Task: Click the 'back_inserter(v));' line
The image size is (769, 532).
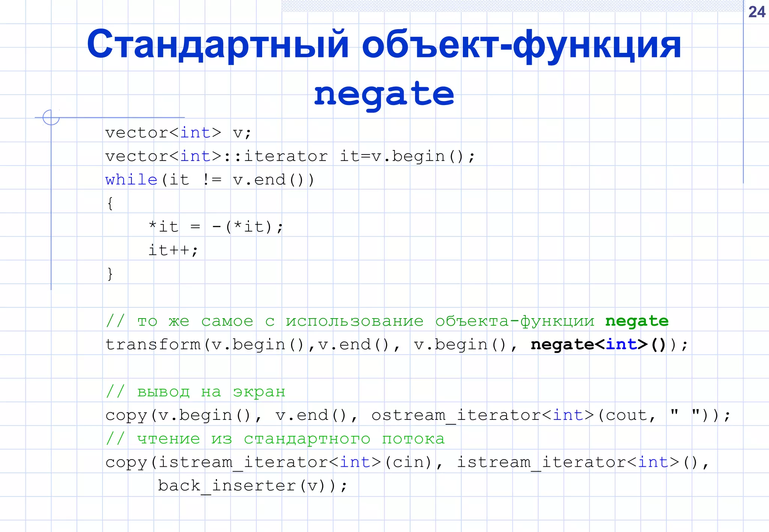Action: pyautogui.click(x=253, y=486)
